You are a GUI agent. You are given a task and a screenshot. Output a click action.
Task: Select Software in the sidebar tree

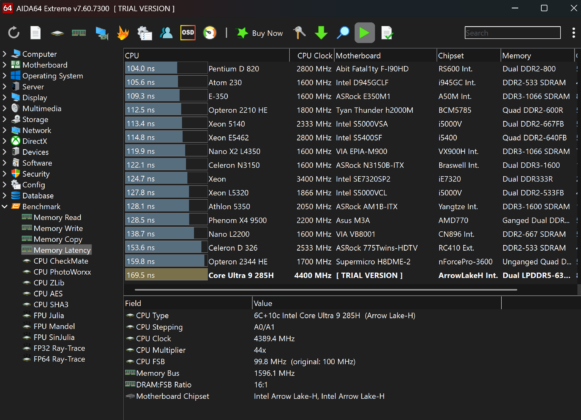coord(37,163)
